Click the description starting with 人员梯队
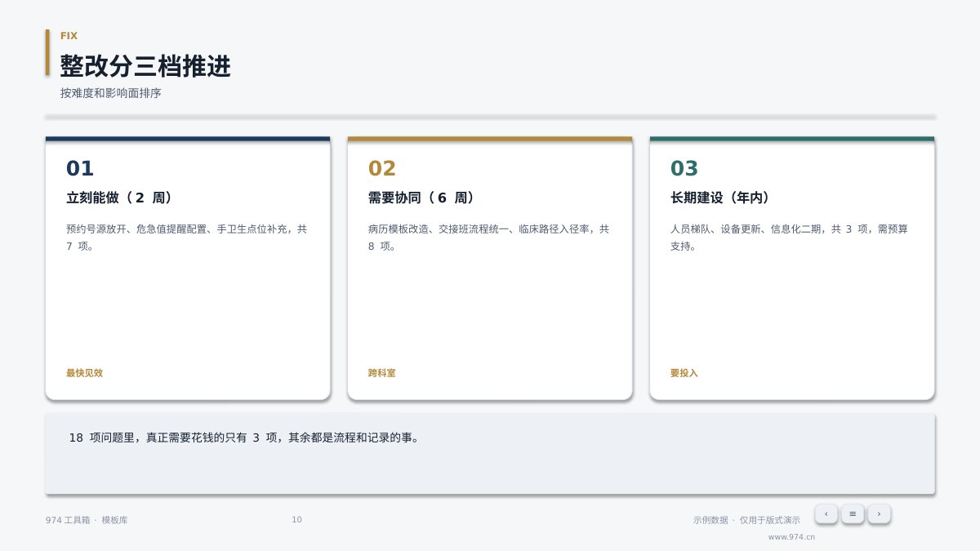The image size is (980, 551). [x=790, y=238]
